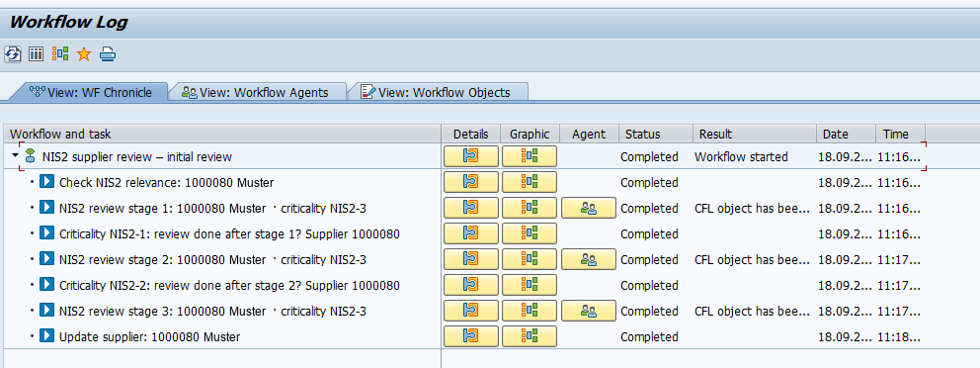Open the workflow graphic toolbar icon

[x=60, y=54]
